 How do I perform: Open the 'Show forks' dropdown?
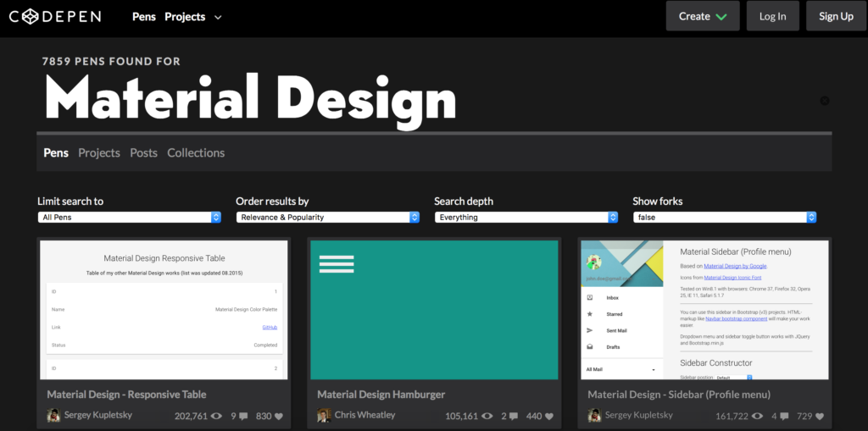[x=725, y=217]
